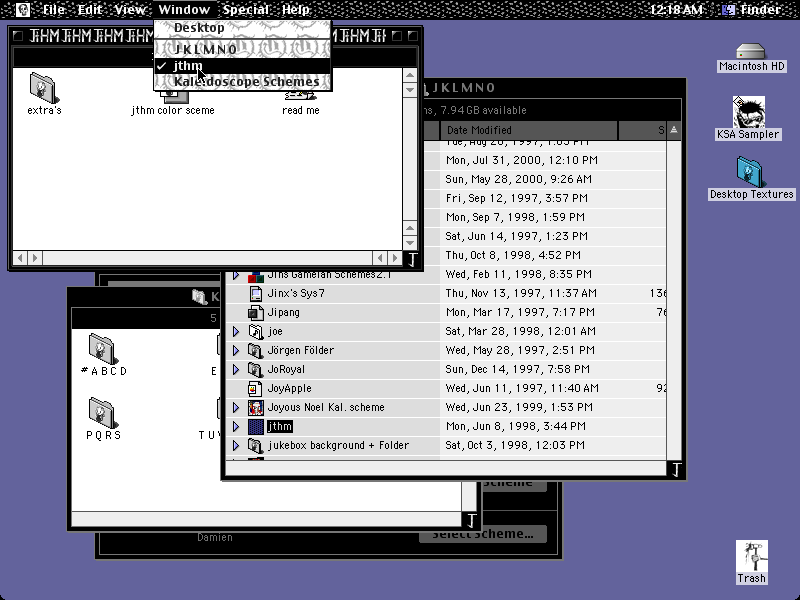The image size is (800, 600).
Task: Click the 12:18 AM menu bar clock
Action: [x=677, y=9]
